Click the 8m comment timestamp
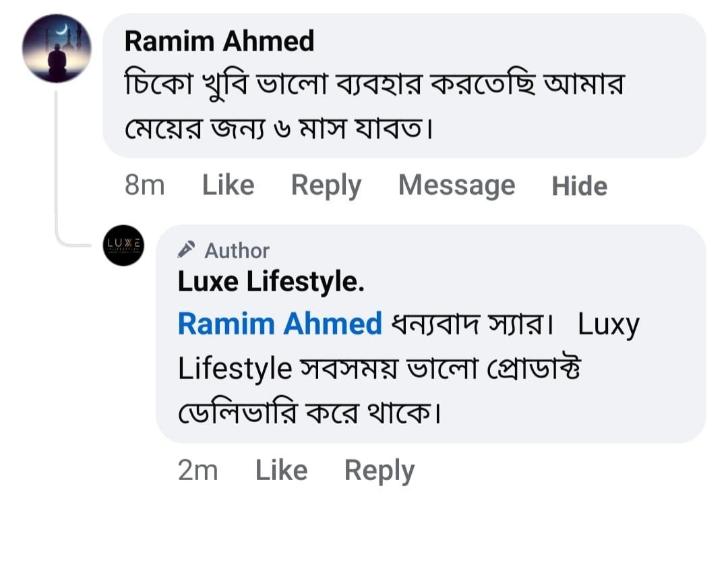Image resolution: width=728 pixels, height=563 pixels. [144, 185]
